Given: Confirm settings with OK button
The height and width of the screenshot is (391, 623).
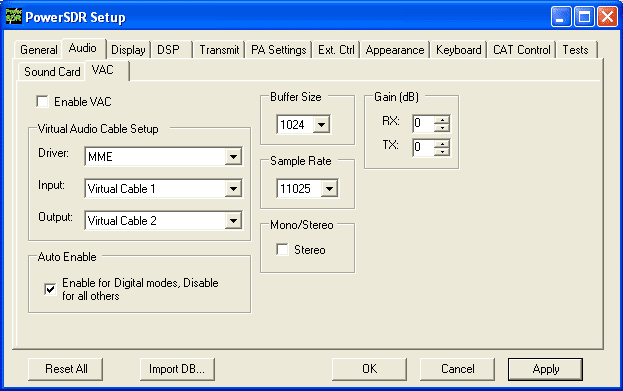Looking at the screenshot, I should click(x=369, y=369).
